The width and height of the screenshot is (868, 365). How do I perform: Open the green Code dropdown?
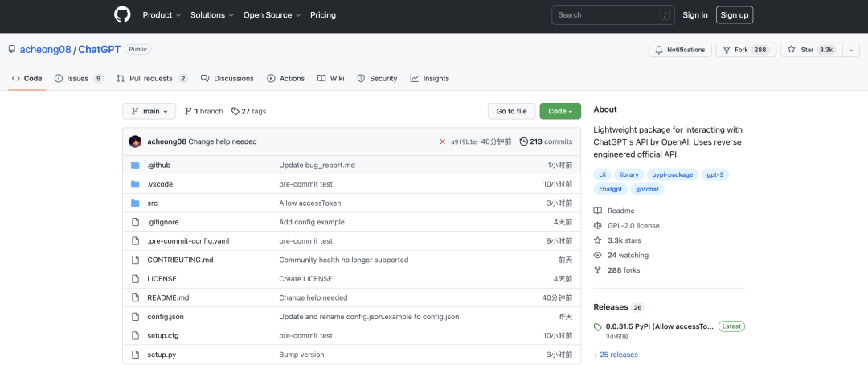point(560,111)
